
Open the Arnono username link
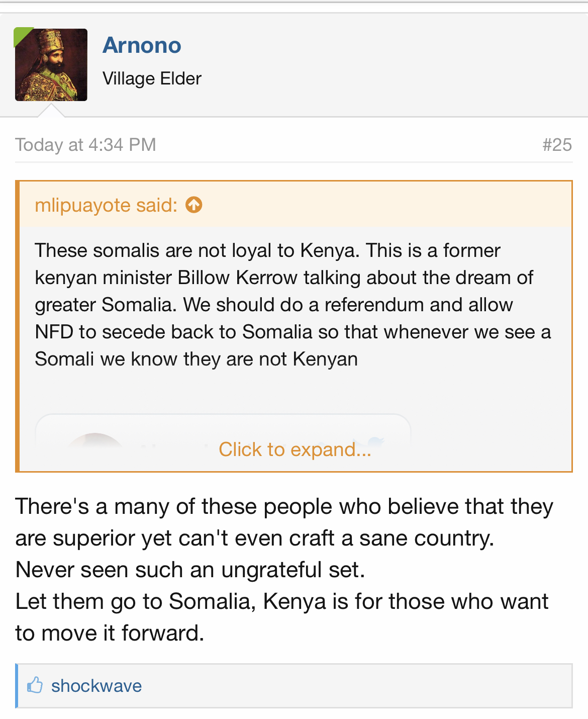click(x=142, y=45)
